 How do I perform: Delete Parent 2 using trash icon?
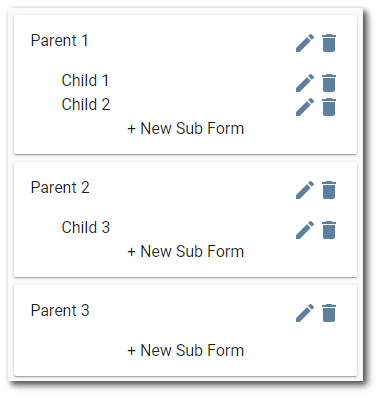pos(329,190)
